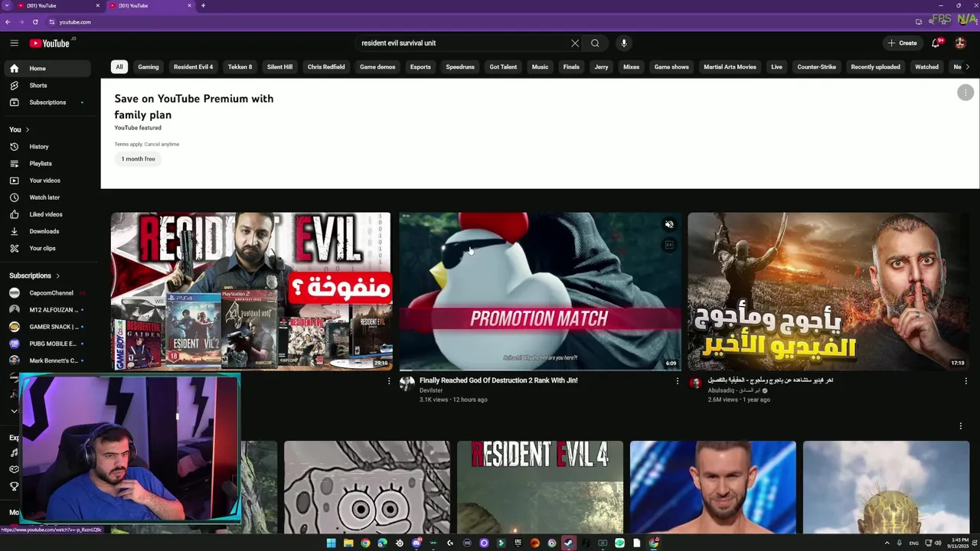980x551 pixels.
Task: Show hidden system tray icons
Action: [887, 543]
